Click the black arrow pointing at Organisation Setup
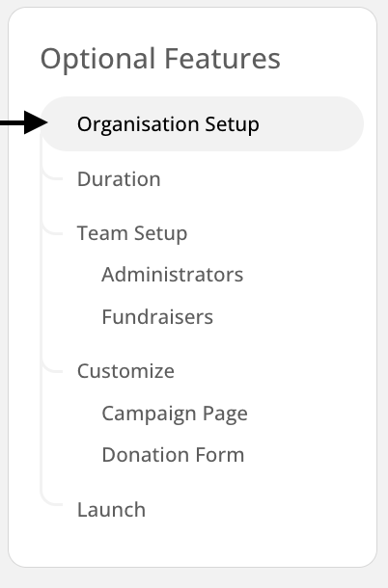Screen dimensions: 388x588 coord(24,122)
